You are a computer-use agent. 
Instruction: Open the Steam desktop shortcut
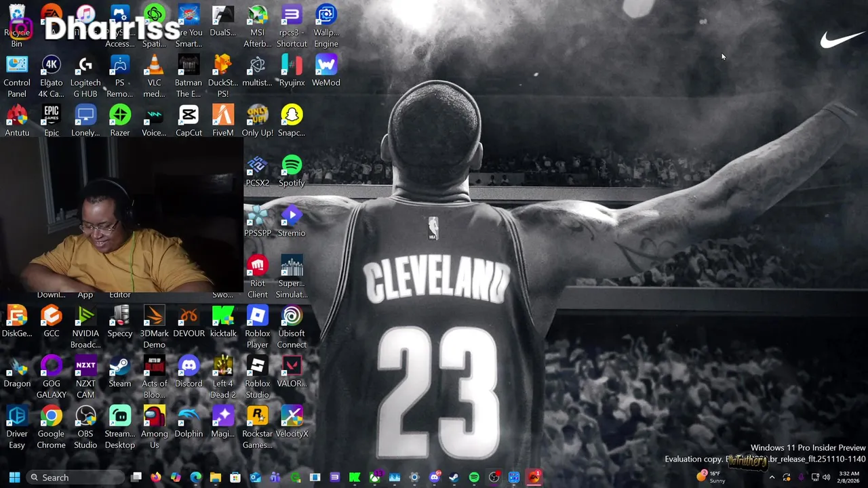tap(120, 371)
